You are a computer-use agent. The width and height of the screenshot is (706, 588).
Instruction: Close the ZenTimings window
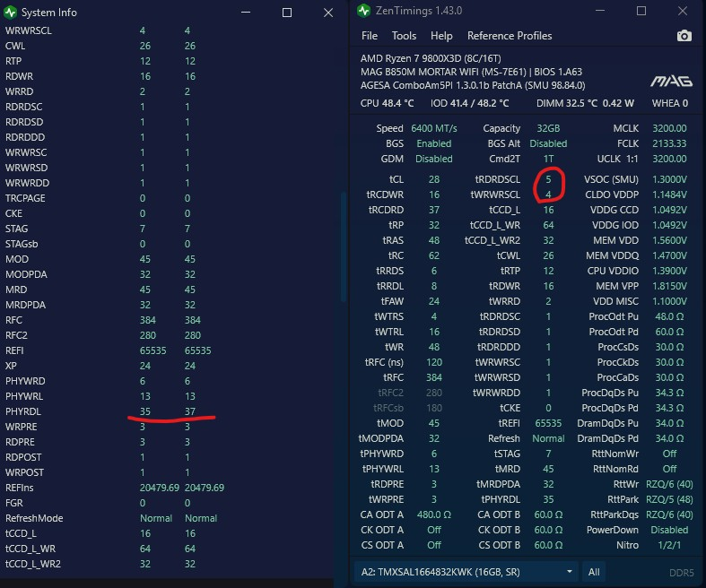(x=683, y=11)
